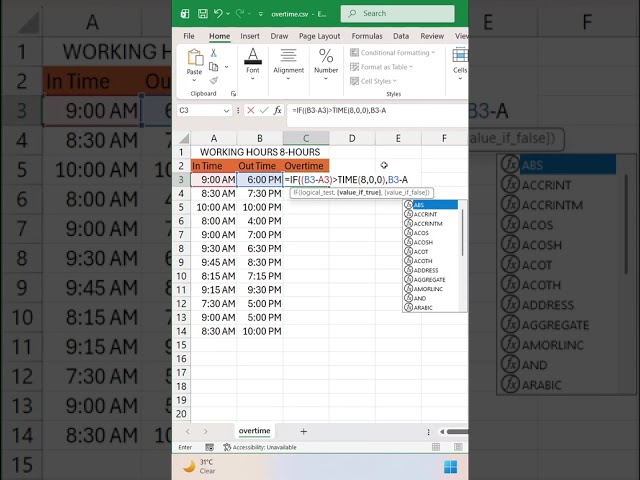Open the Review tab
This screenshot has width=640, height=480.
432,36
